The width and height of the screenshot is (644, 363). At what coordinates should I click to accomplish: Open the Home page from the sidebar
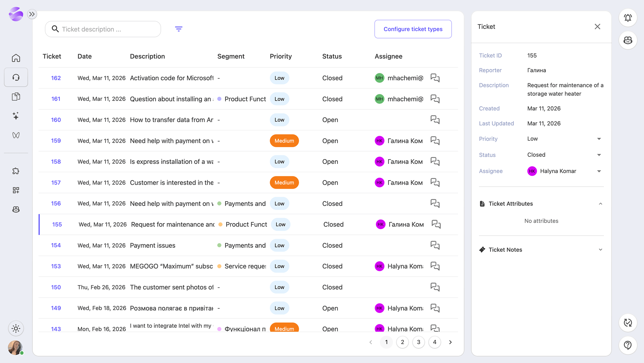pos(16,58)
